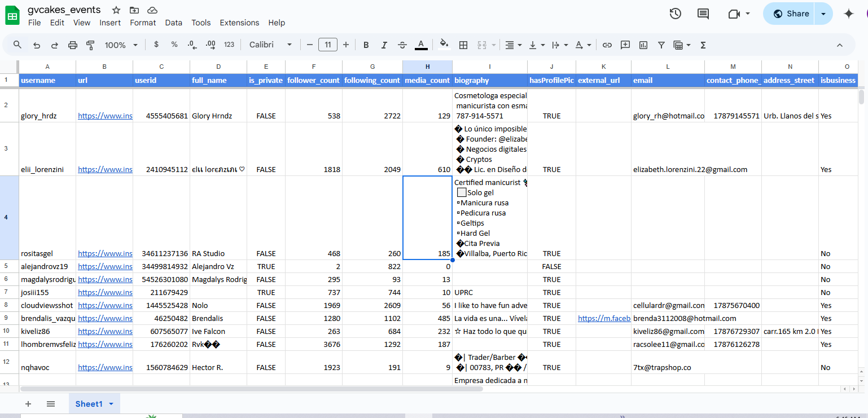The height and width of the screenshot is (418, 868).
Task: Search the menus with magnifier icon
Action: tap(17, 45)
